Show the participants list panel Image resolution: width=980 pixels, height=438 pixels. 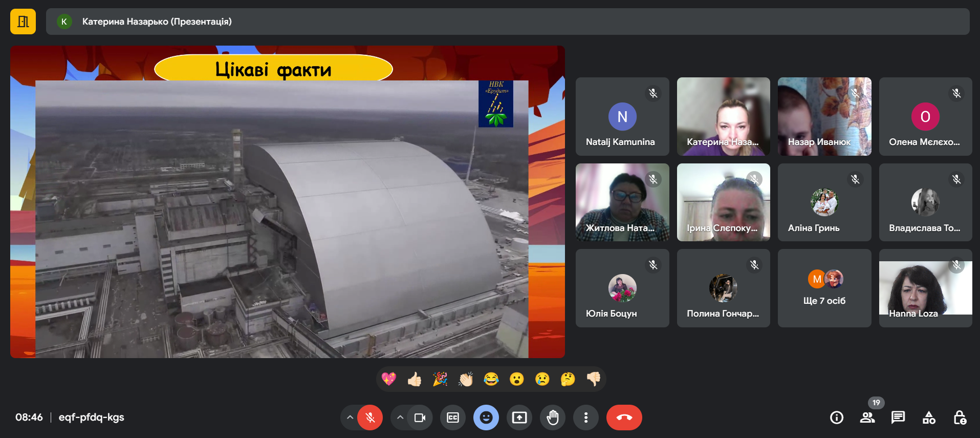coord(867,418)
